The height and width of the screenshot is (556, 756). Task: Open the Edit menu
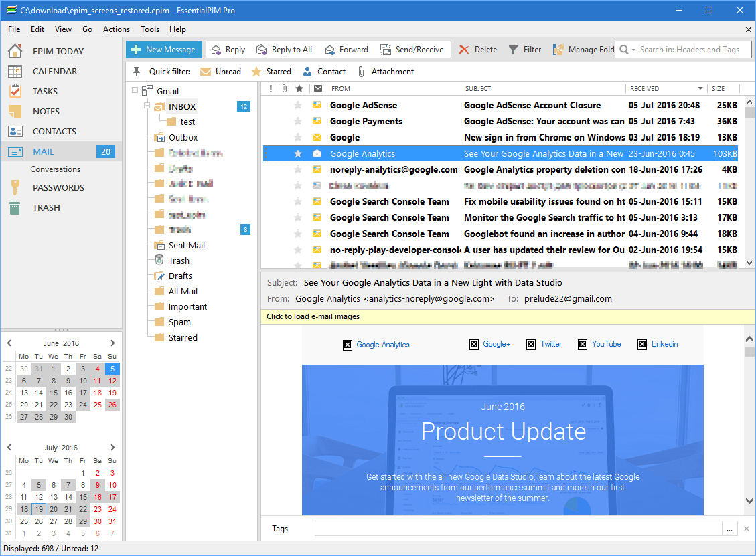[37, 29]
